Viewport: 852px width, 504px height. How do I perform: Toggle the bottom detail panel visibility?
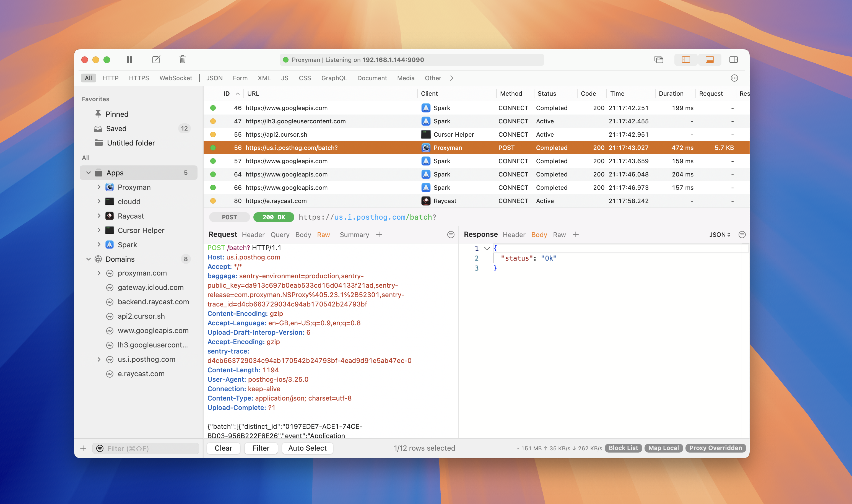tap(709, 60)
